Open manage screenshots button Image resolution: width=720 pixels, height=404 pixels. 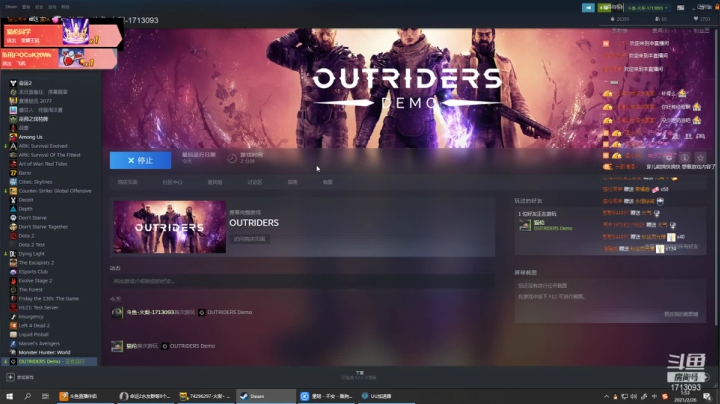pos(681,314)
